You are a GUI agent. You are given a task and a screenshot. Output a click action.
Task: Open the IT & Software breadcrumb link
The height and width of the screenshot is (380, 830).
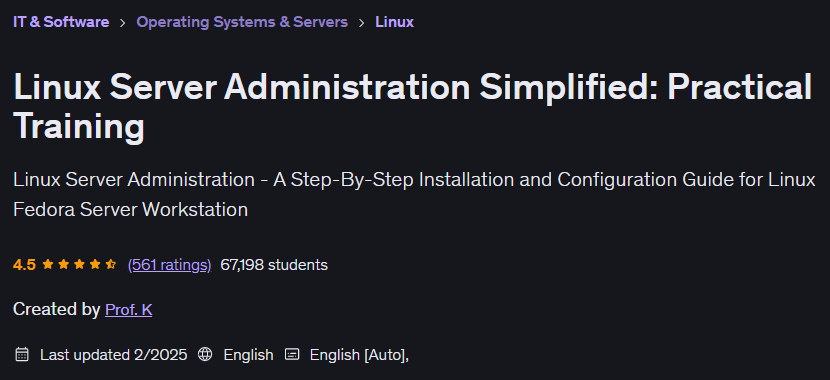pyautogui.click(x=61, y=22)
